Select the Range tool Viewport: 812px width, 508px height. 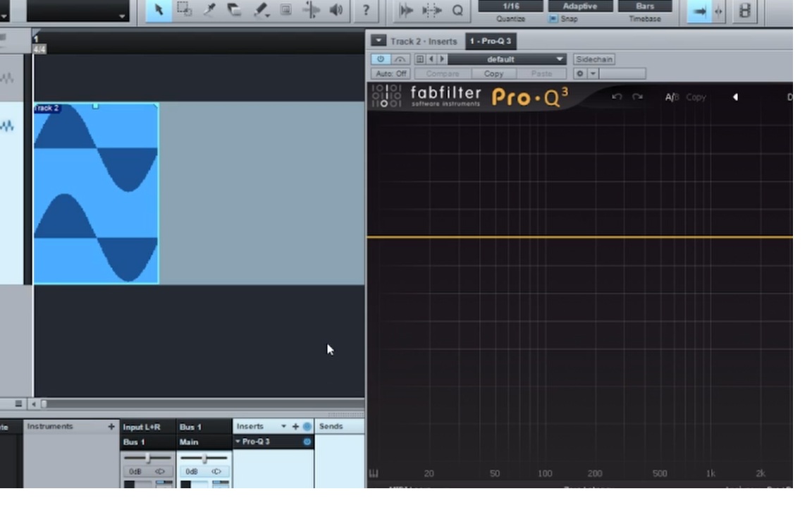184,10
